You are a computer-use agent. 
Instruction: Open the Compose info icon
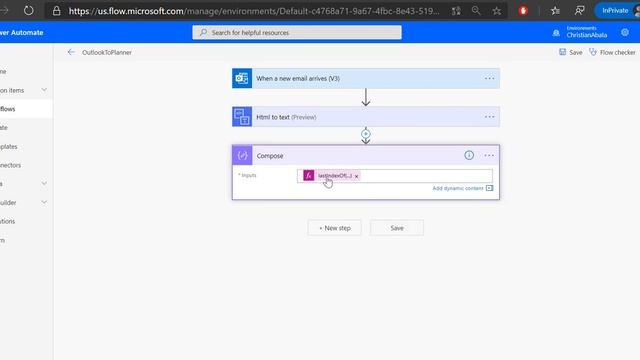[469, 155]
